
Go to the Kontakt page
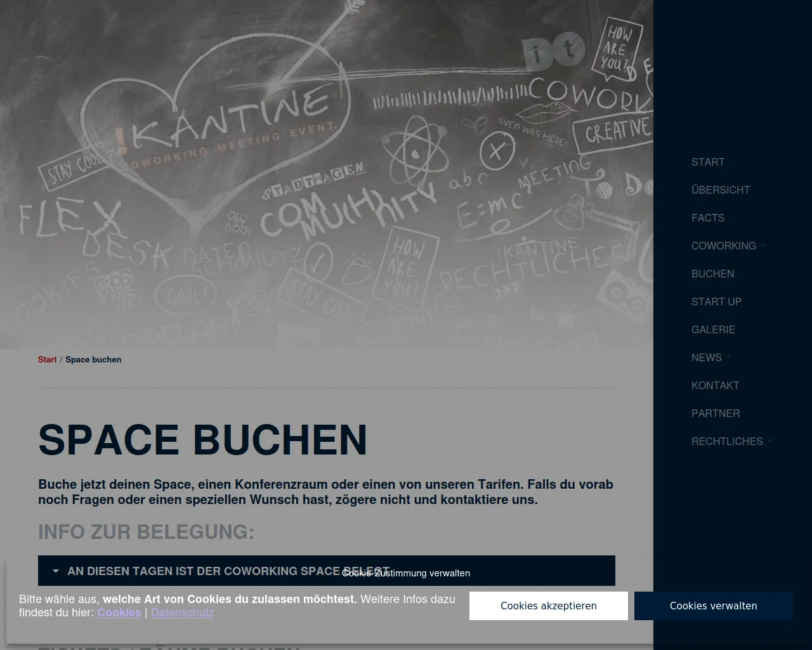click(715, 385)
